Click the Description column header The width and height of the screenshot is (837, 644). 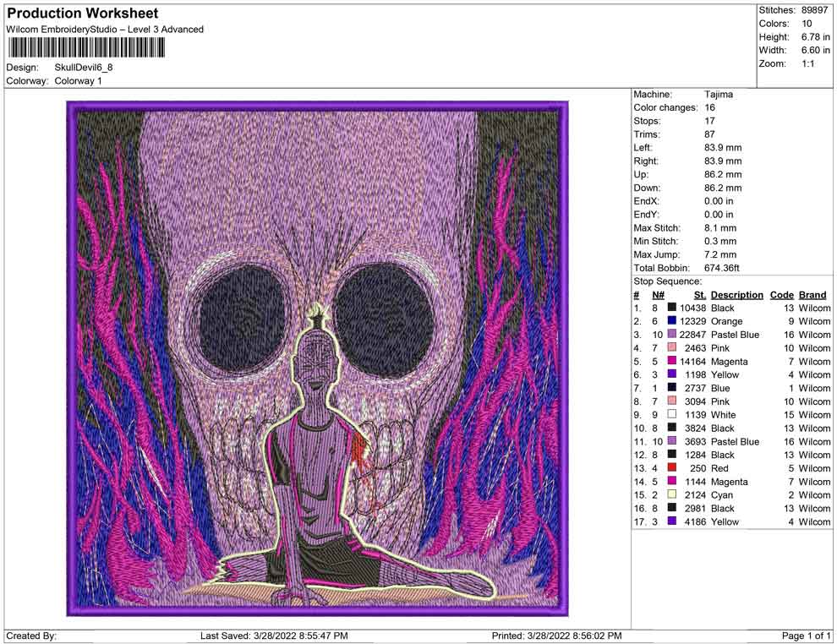point(736,295)
